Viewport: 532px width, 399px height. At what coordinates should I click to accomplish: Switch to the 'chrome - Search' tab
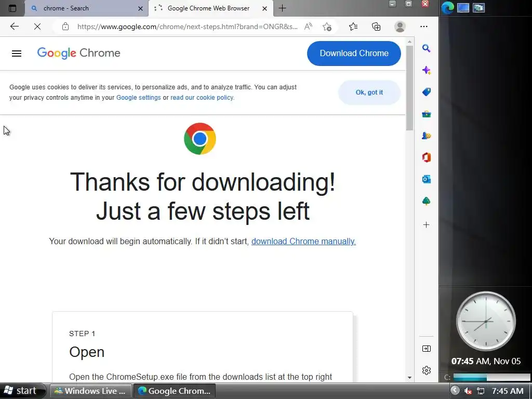(x=87, y=8)
